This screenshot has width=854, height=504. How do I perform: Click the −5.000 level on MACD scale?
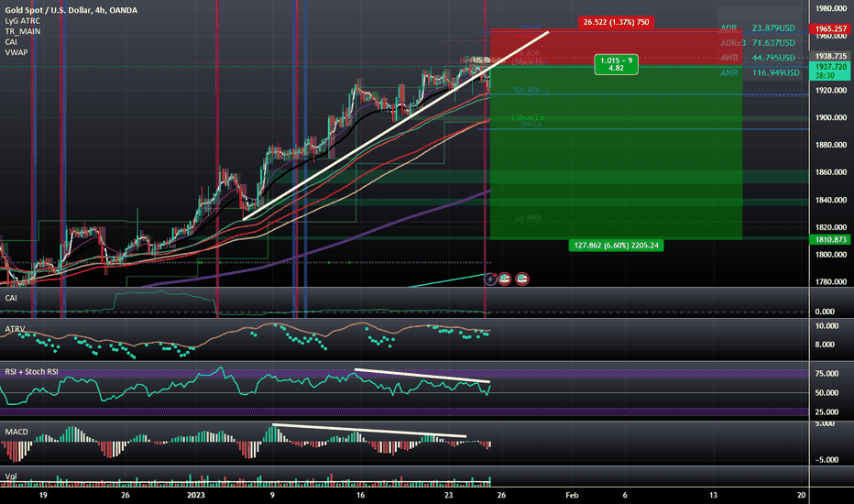click(827, 460)
